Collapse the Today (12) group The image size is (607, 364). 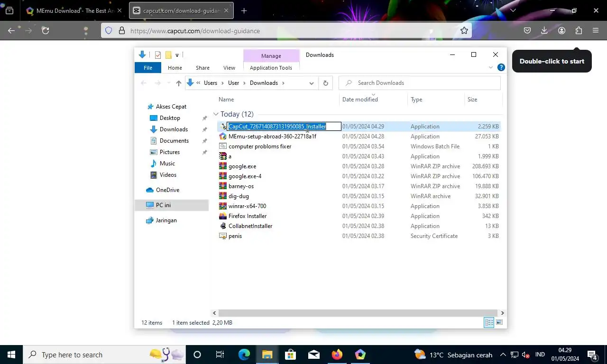tap(216, 114)
